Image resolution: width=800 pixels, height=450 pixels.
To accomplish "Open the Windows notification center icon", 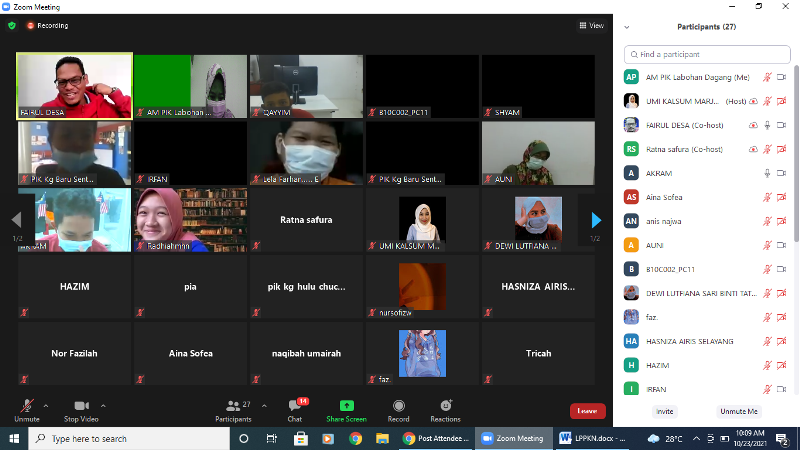I will [x=782, y=439].
